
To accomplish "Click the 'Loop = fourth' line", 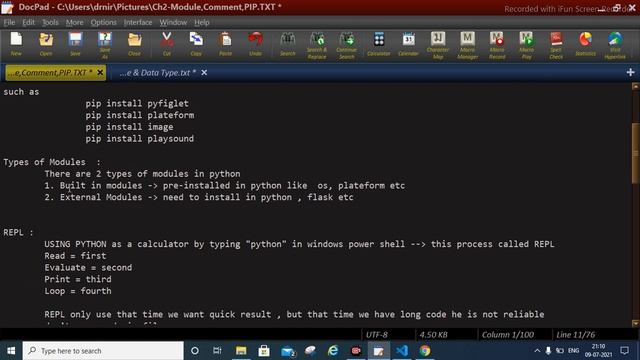I will point(78,291).
